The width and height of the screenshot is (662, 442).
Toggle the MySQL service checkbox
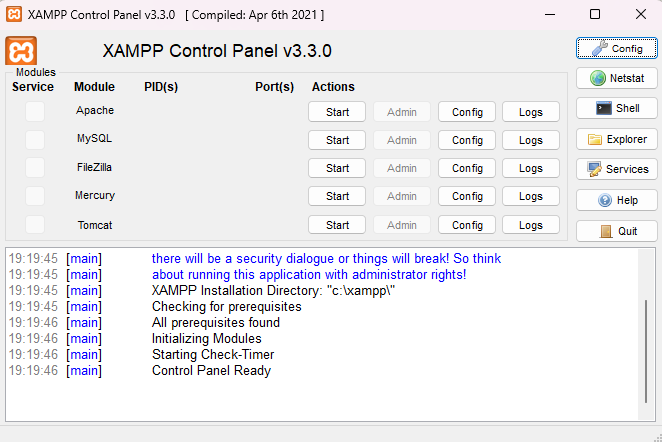(35, 140)
